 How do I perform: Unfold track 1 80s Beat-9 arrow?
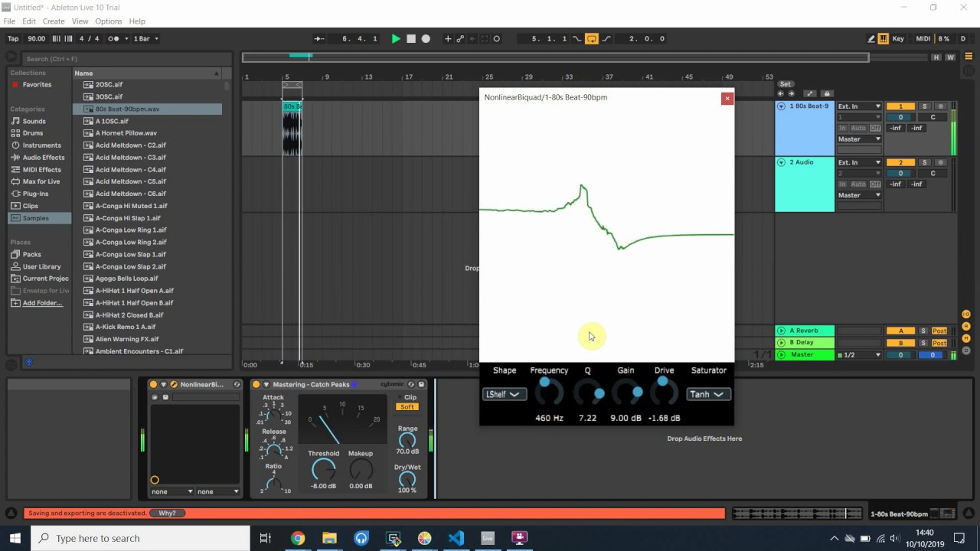pyautogui.click(x=782, y=106)
